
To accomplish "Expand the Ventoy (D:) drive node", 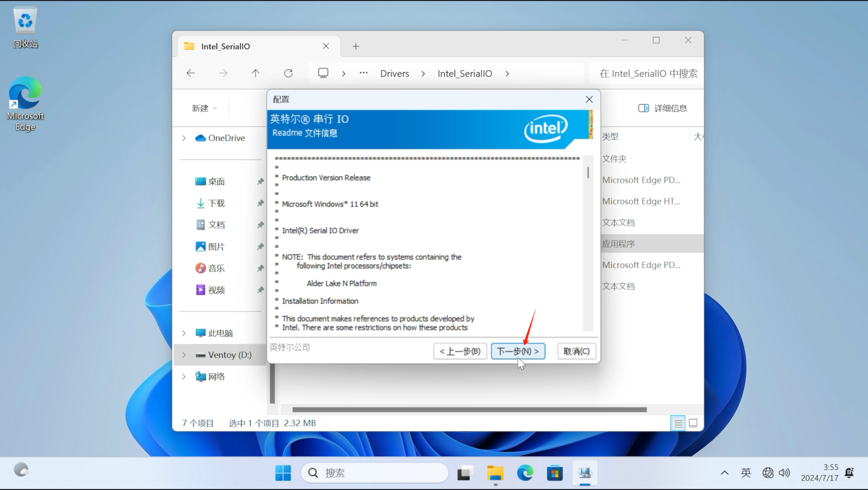I will (x=184, y=355).
